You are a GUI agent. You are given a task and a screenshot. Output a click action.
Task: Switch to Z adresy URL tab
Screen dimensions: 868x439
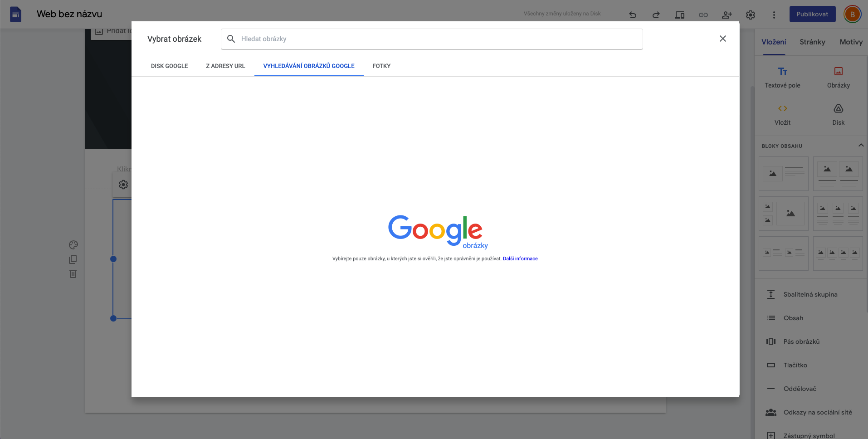coord(225,66)
